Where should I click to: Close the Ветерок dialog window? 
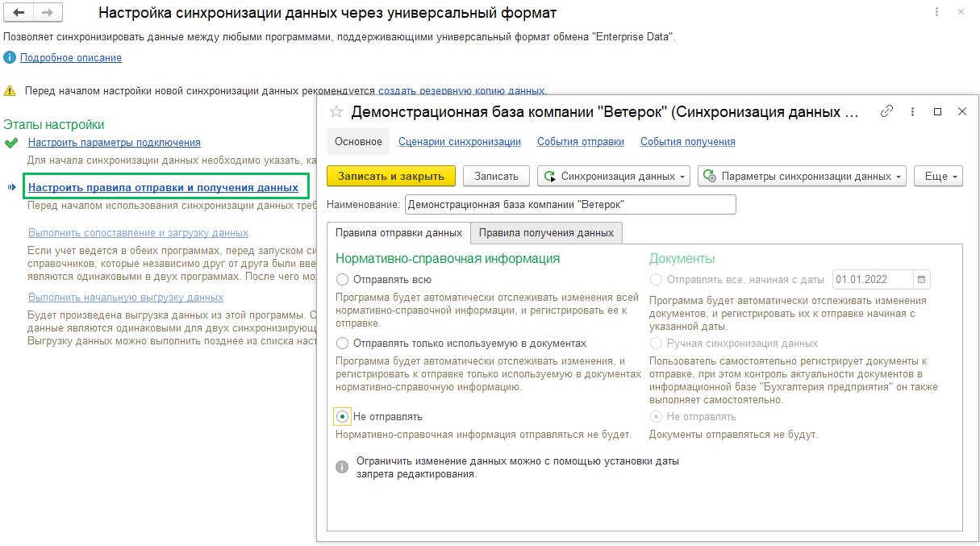pos(961,111)
